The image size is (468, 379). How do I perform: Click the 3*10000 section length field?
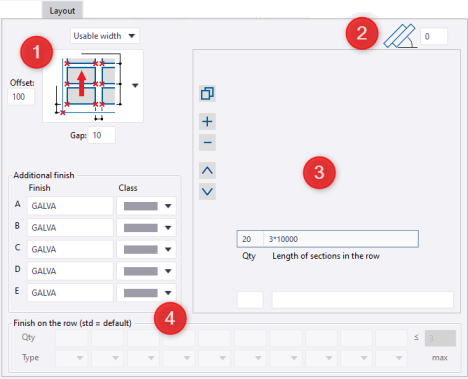(341, 239)
